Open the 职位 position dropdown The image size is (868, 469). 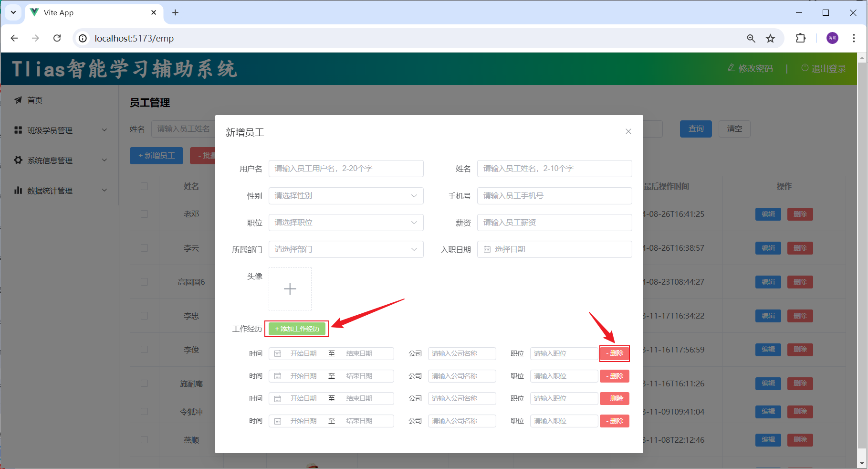[345, 223]
